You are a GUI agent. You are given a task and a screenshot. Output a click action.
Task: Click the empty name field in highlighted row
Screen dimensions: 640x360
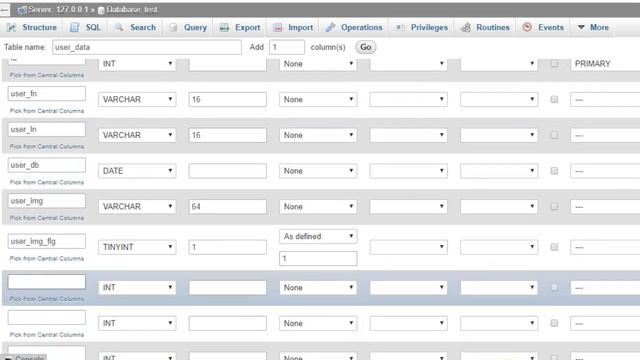(x=47, y=282)
